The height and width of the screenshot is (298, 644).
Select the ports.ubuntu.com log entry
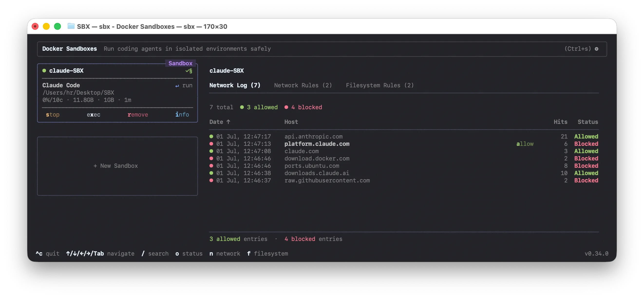pyautogui.click(x=404, y=166)
